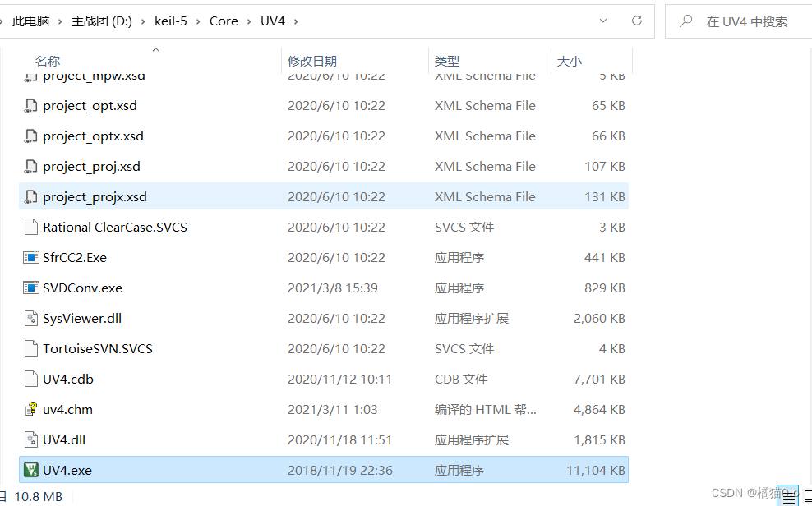Click the project_optx.xsd file icon
Image resolution: width=812 pixels, height=506 pixels.
point(31,136)
